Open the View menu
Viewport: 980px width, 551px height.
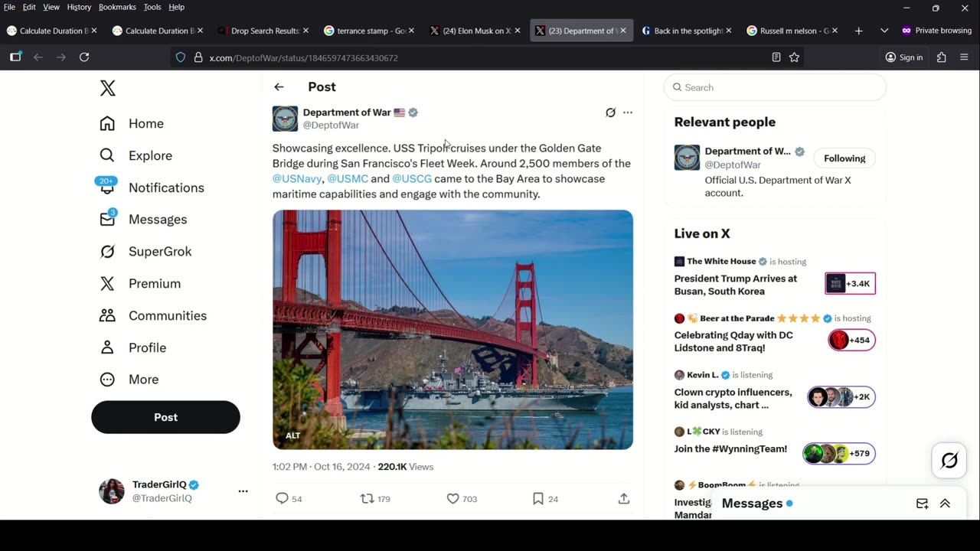51,7
